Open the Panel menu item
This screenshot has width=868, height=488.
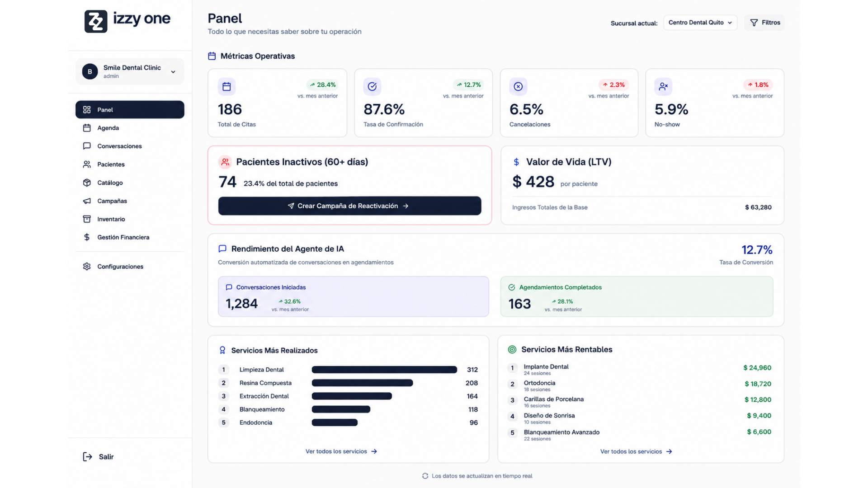(130, 110)
